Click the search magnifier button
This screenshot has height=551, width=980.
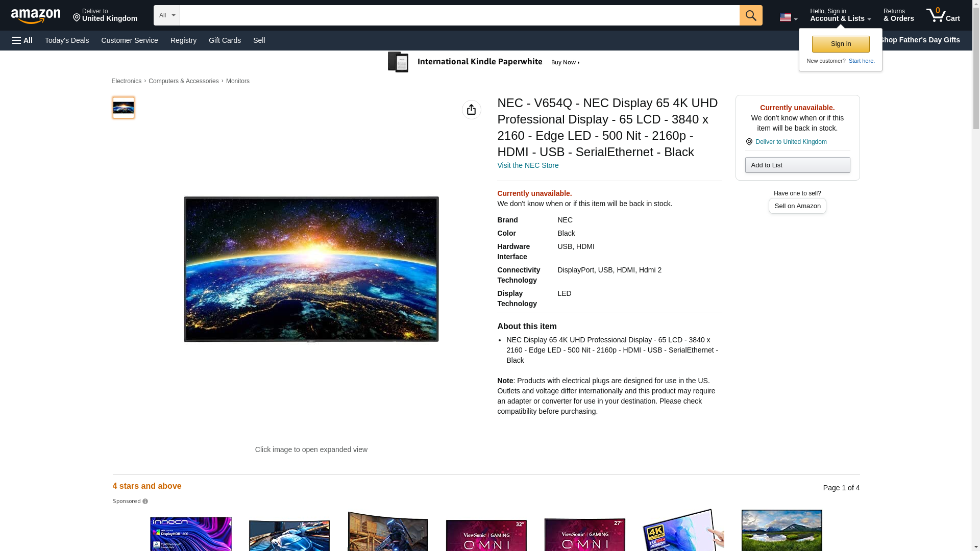coord(750,15)
